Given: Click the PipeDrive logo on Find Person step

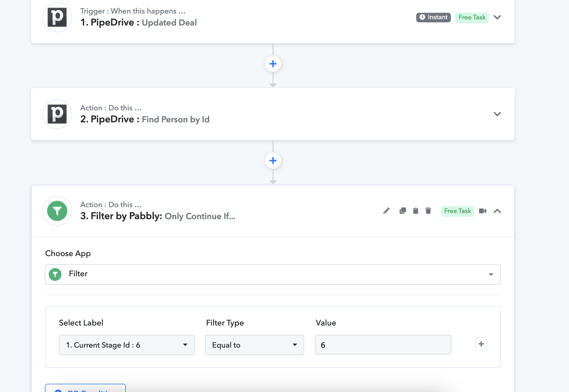Looking at the screenshot, I should pyautogui.click(x=57, y=114).
